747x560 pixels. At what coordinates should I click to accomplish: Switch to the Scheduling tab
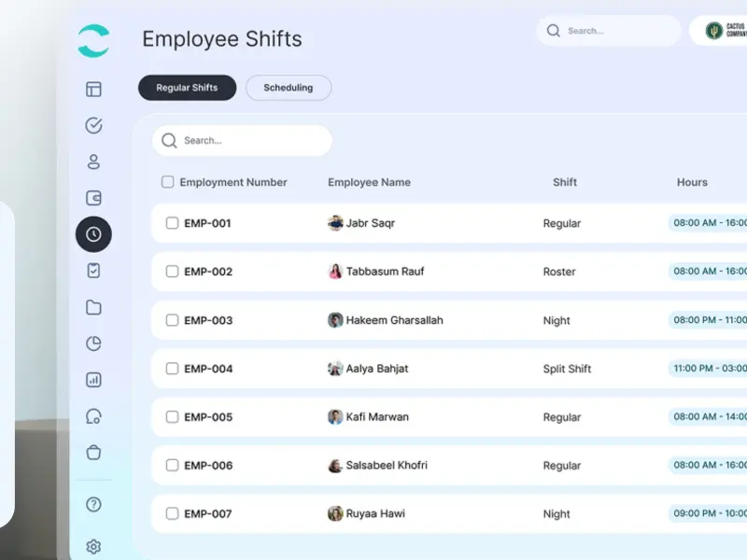[289, 88]
